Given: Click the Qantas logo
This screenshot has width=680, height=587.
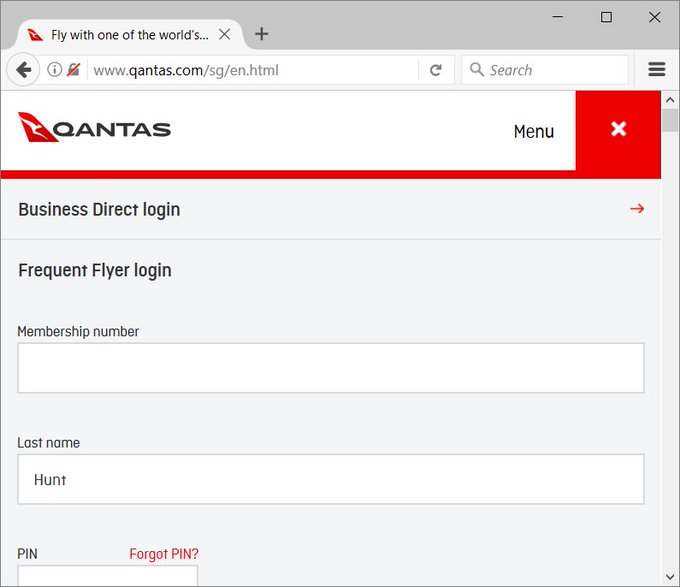Looking at the screenshot, I should pyautogui.click(x=95, y=127).
